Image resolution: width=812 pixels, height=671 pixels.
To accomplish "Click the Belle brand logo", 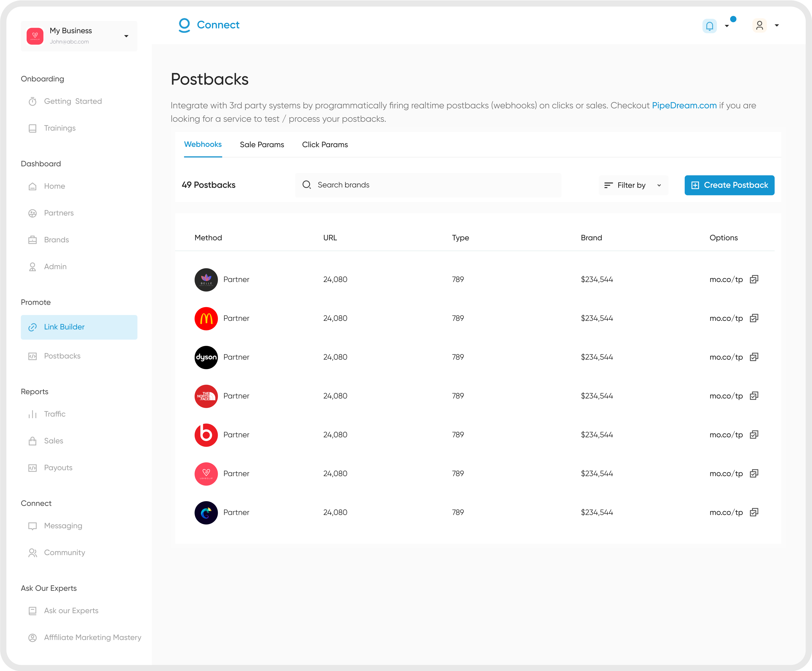I will pyautogui.click(x=206, y=280).
